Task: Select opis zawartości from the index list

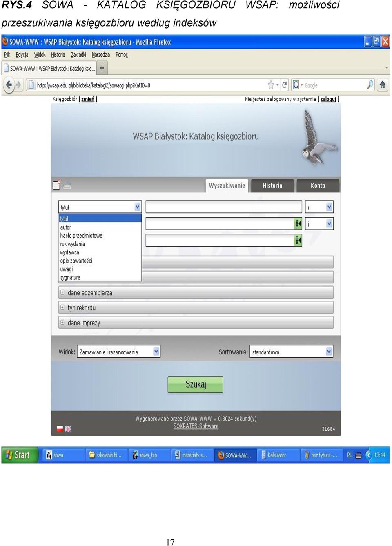Action: pyautogui.click(x=100, y=261)
